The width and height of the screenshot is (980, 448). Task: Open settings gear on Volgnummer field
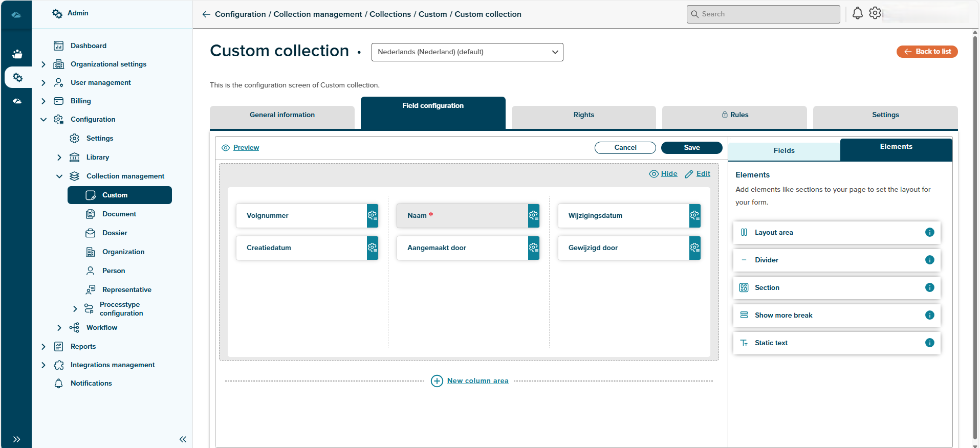[x=373, y=216]
